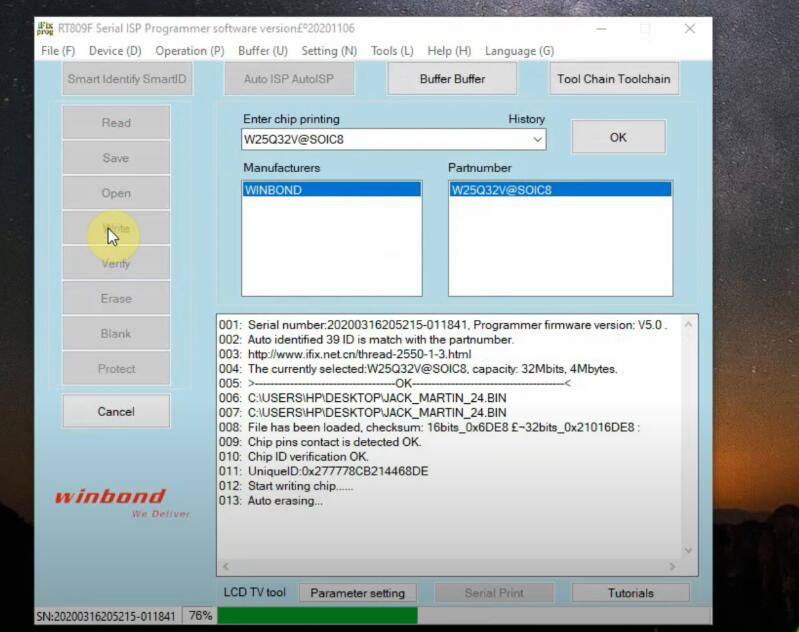The height and width of the screenshot is (632, 799).
Task: Click the Save button
Action: [116, 158]
